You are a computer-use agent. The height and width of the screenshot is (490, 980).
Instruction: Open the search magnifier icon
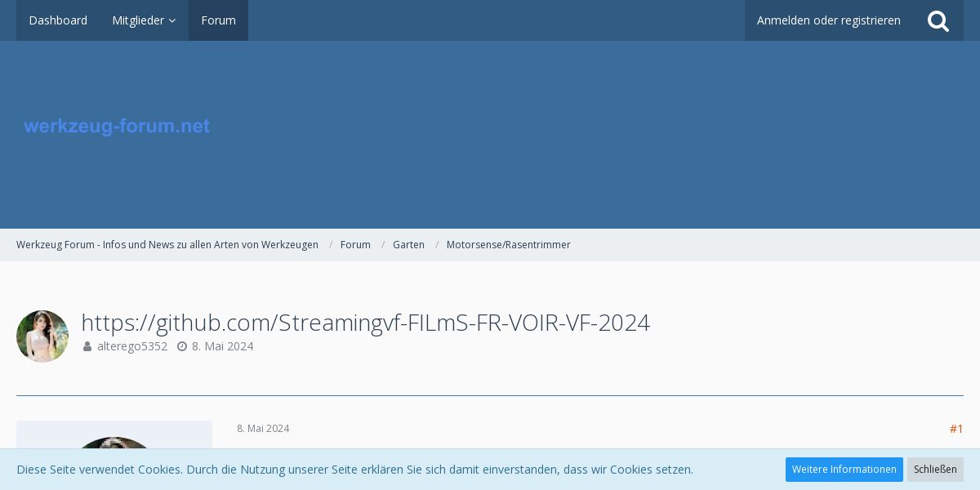tap(938, 20)
